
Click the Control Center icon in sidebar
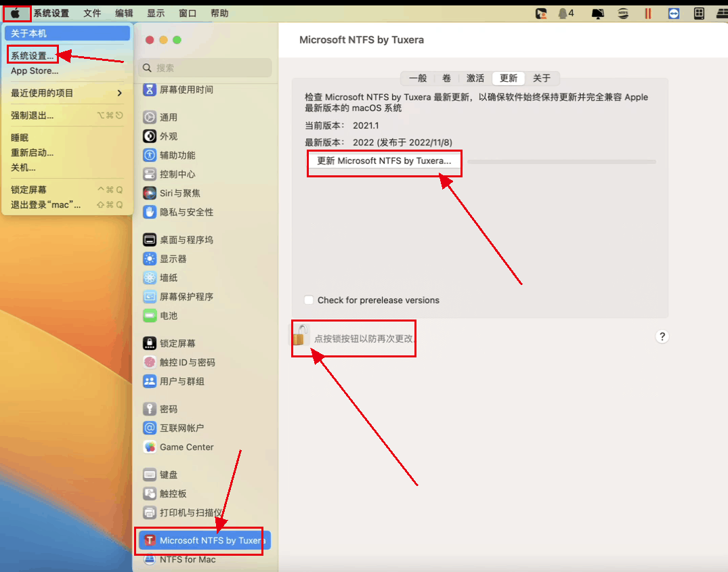[150, 175]
